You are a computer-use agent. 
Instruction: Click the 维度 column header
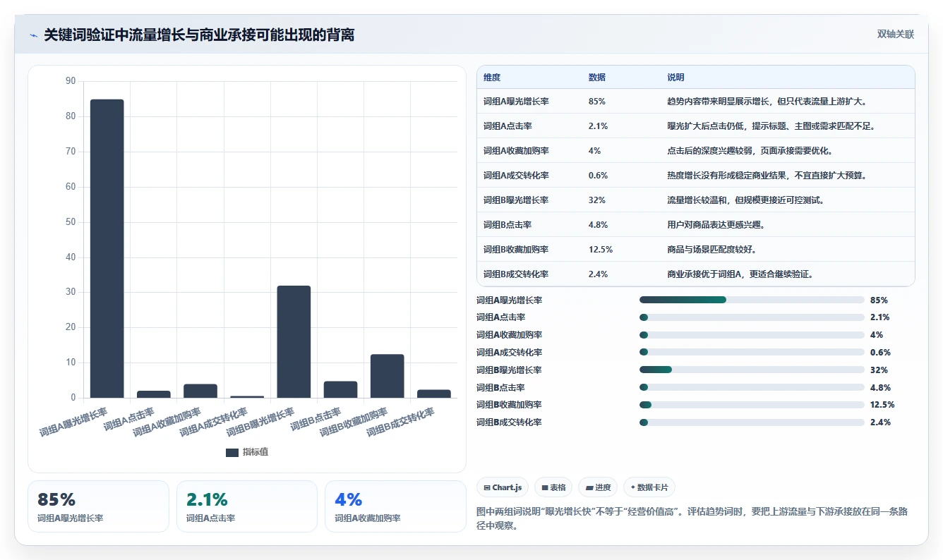[492, 78]
